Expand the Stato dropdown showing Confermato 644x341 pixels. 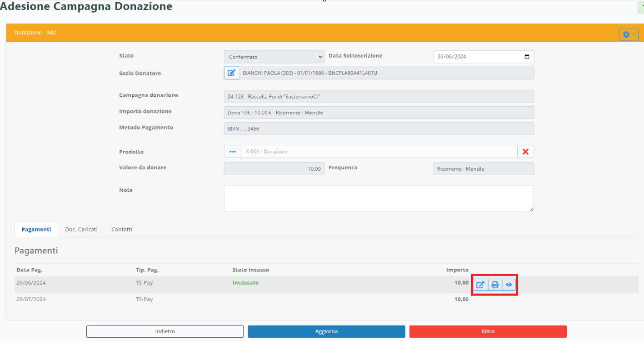[x=274, y=57]
